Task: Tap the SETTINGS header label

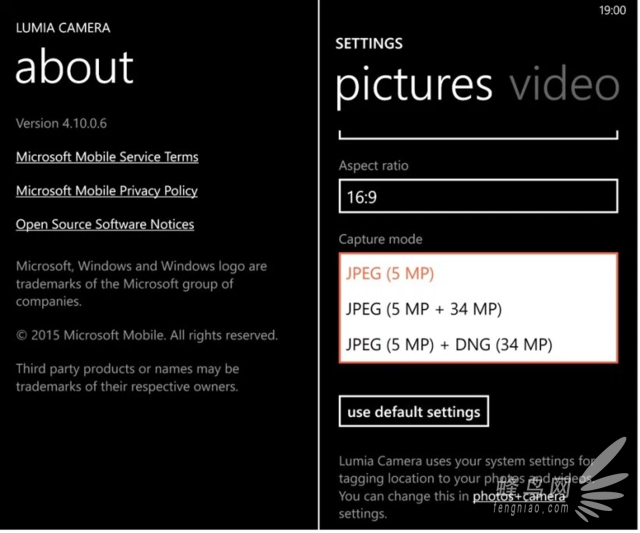Action: (x=369, y=44)
